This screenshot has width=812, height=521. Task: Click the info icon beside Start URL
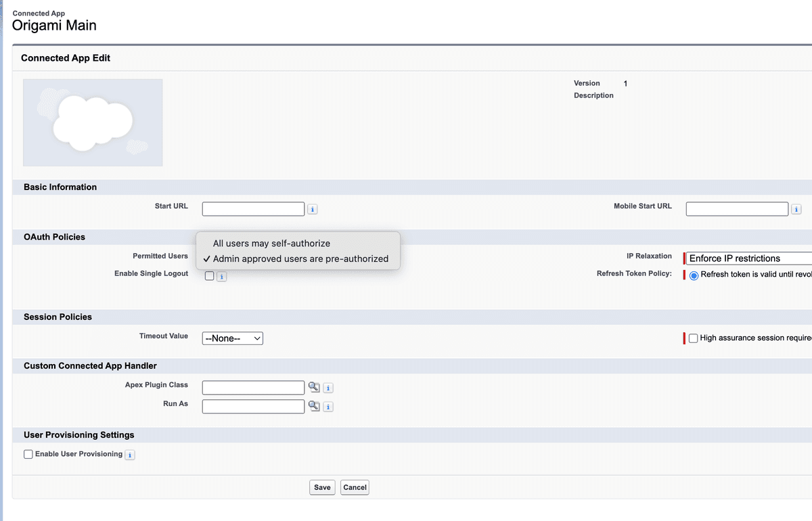[x=313, y=210]
